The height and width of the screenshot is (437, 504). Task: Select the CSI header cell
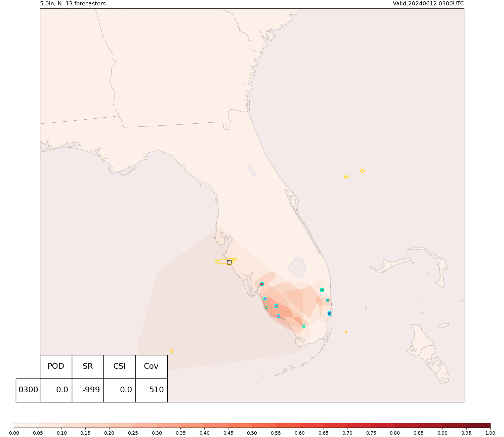(119, 367)
